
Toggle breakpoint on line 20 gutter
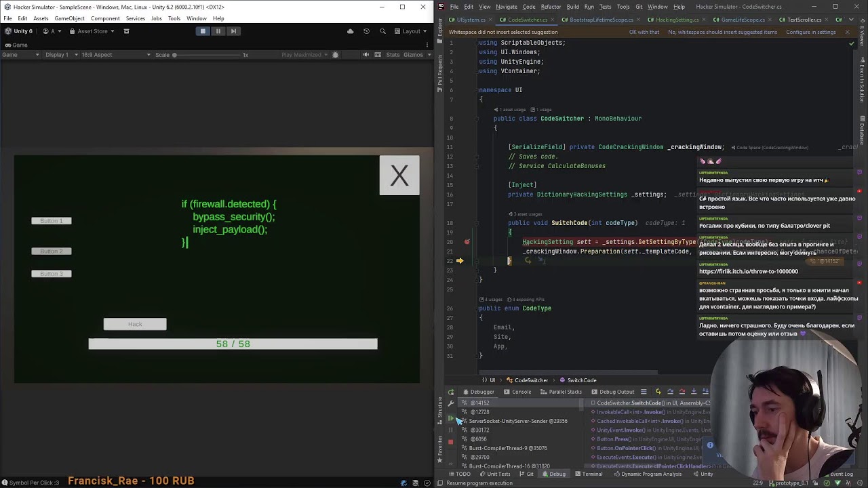point(467,242)
